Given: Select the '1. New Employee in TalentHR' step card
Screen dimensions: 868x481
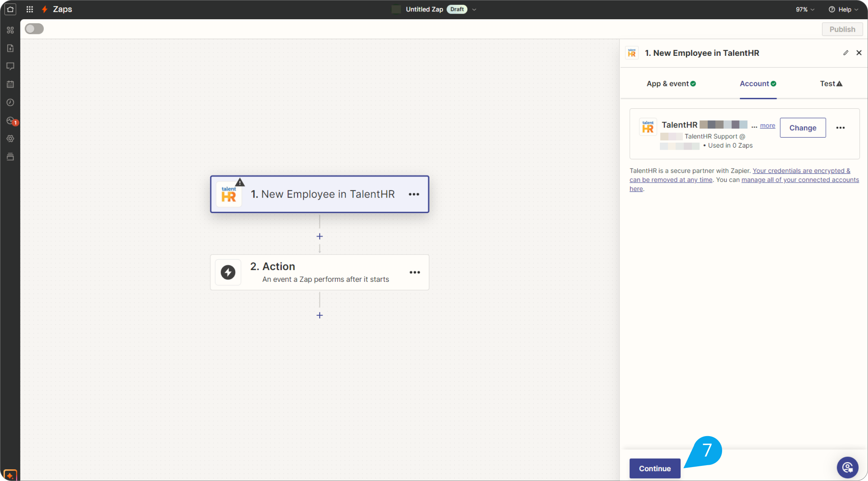Looking at the screenshot, I should (x=320, y=194).
